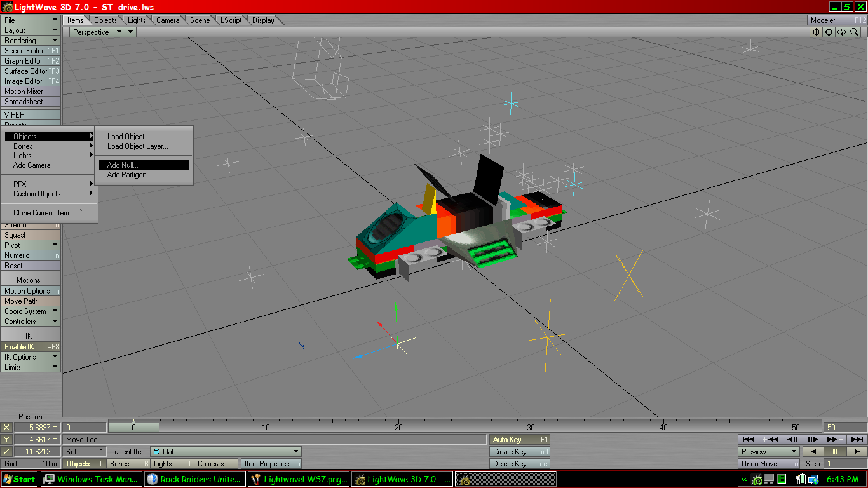Screen dimensions: 868x488
Task: Click LightWave icon-only taskbar button
Action: 505,479
